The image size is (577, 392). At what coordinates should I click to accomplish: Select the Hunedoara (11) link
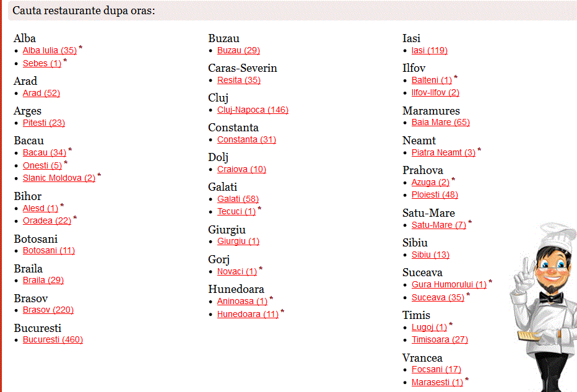pos(248,315)
